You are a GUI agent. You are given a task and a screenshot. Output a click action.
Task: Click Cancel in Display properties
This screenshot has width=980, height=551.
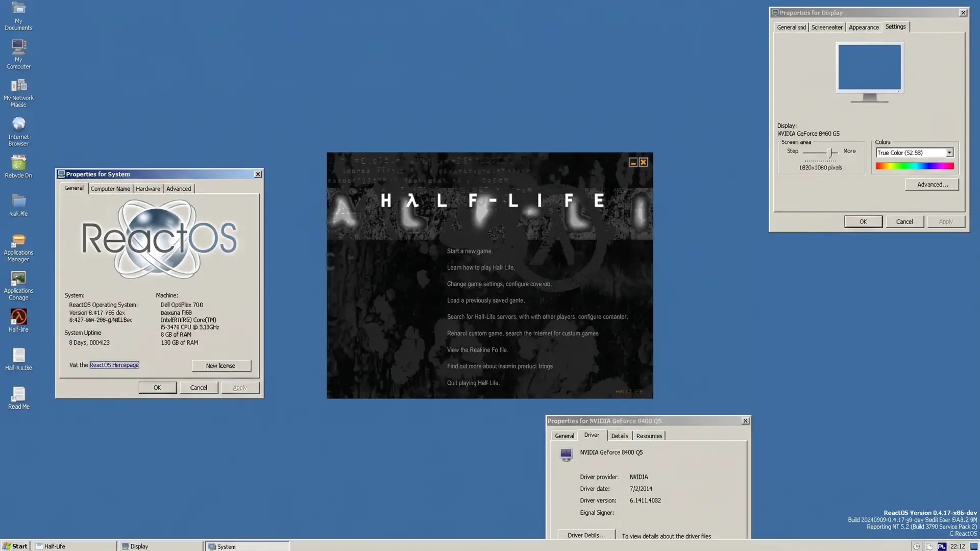click(904, 221)
